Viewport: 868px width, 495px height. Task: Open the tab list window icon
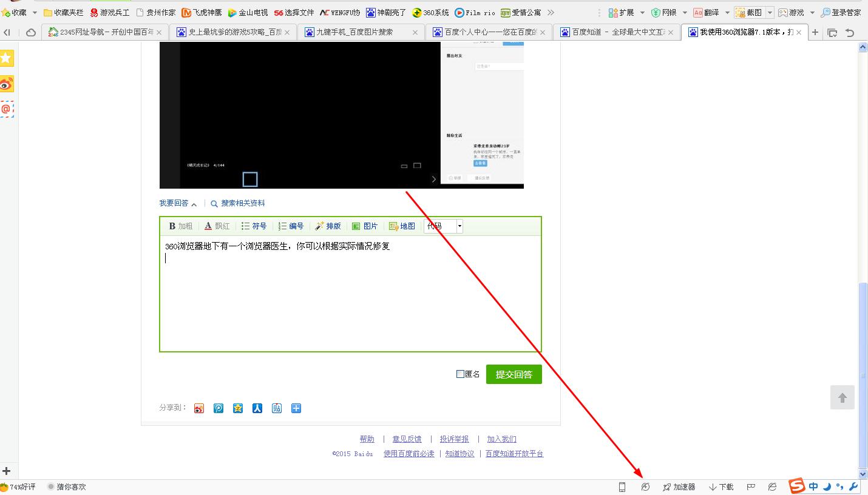click(x=832, y=32)
